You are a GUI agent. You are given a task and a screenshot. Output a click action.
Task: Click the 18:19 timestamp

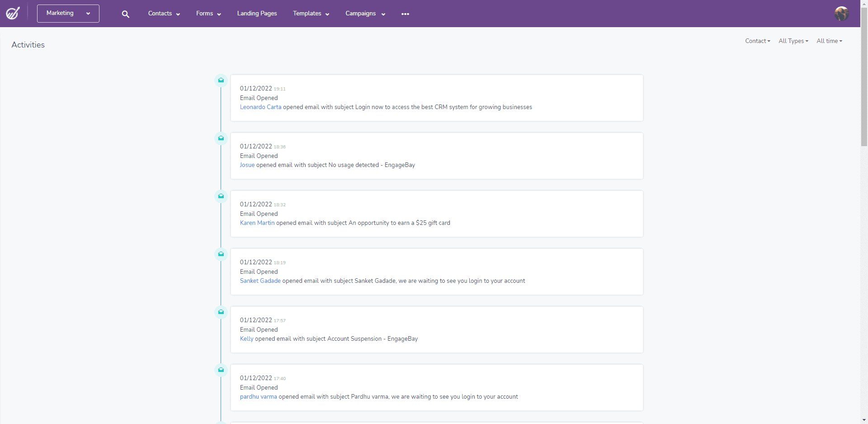click(279, 263)
